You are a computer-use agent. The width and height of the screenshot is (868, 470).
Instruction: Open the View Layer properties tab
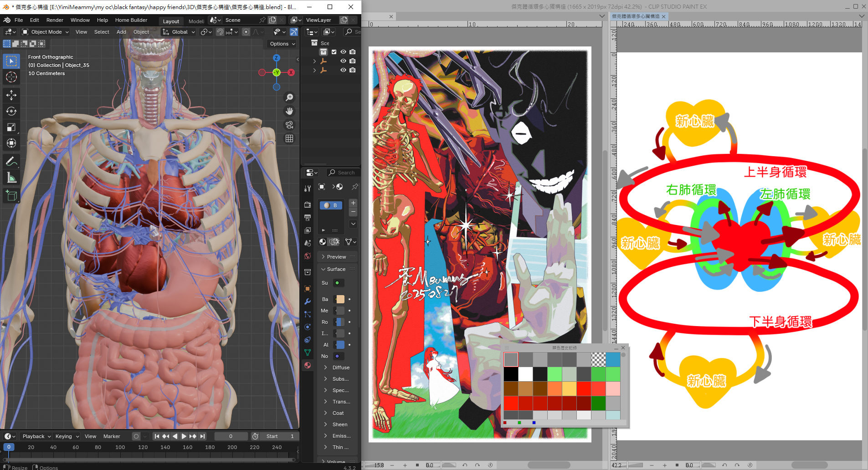pyautogui.click(x=308, y=230)
